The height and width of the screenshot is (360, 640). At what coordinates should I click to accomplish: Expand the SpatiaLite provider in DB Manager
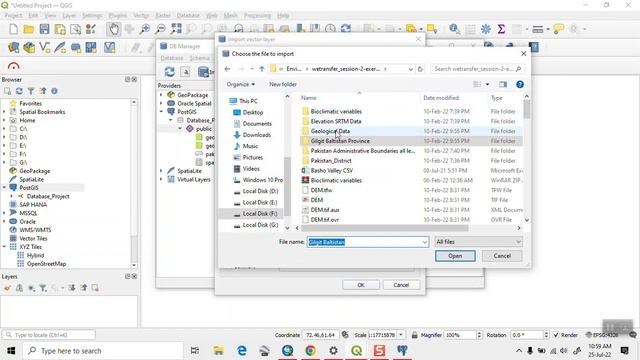pyautogui.click(x=161, y=171)
